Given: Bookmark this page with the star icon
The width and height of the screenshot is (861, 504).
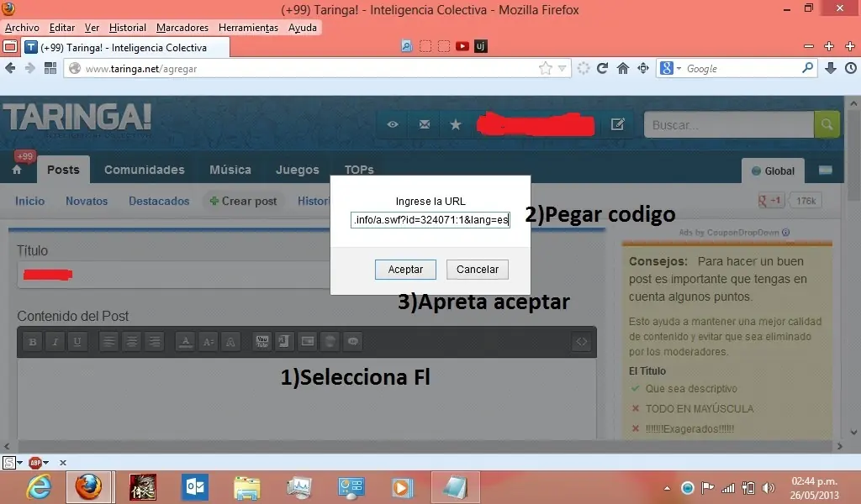Looking at the screenshot, I should [x=545, y=68].
